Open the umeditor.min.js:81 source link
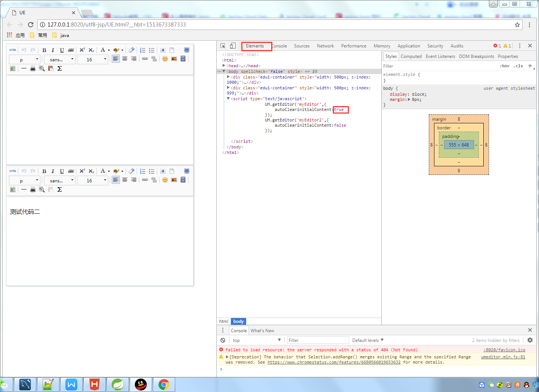The image size is (539, 392). pyautogui.click(x=503, y=357)
